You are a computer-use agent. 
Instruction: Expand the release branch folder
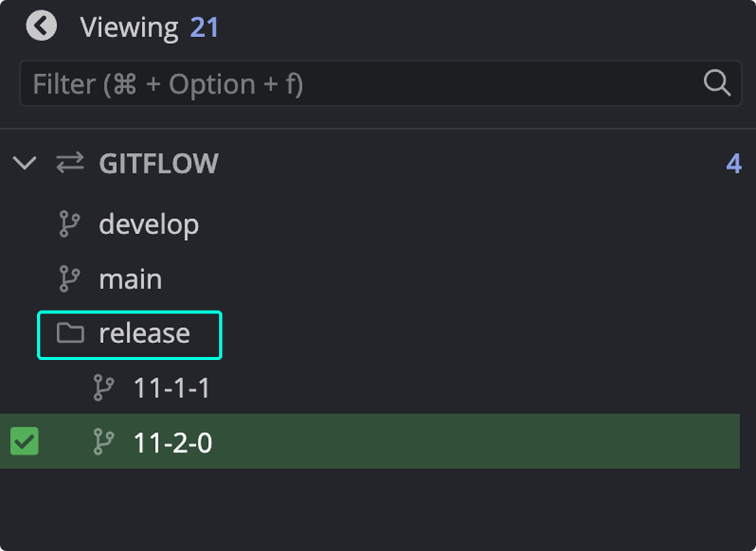[145, 334]
